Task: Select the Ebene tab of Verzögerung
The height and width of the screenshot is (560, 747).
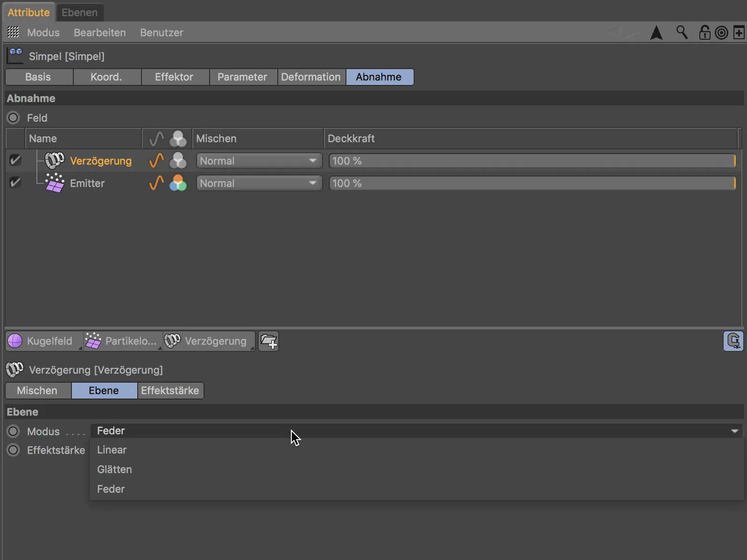Action: (104, 391)
